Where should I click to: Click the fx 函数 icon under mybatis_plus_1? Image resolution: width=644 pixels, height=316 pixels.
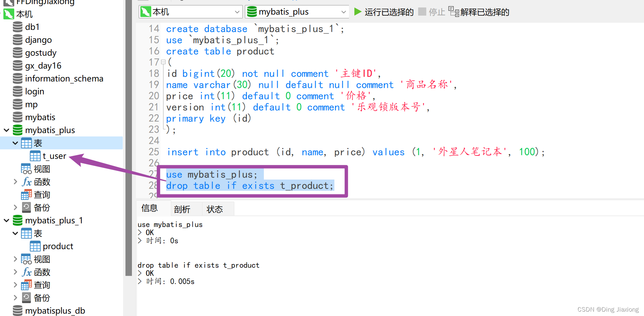(x=27, y=272)
